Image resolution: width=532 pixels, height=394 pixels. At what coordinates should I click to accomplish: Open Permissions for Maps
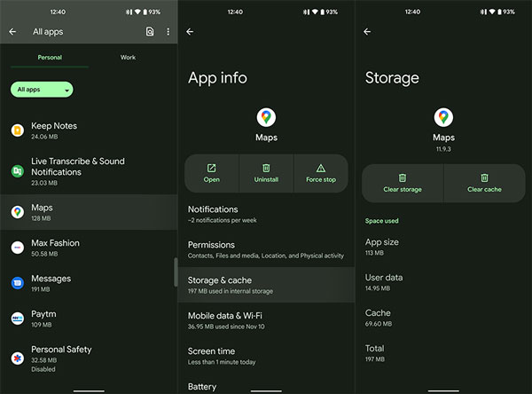pyautogui.click(x=266, y=249)
